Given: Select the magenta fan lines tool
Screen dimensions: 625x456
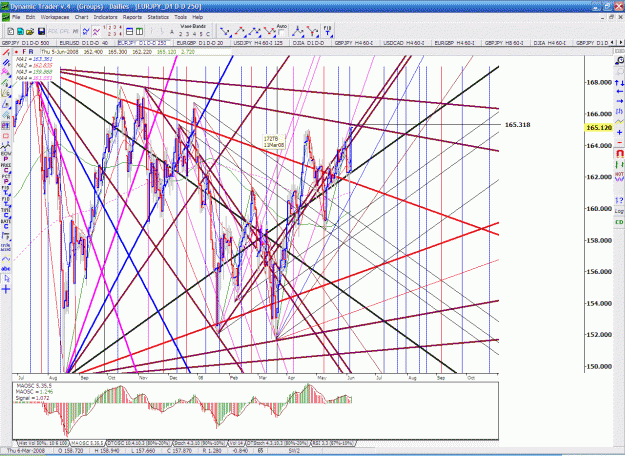Looking at the screenshot, I should (x=6, y=73).
